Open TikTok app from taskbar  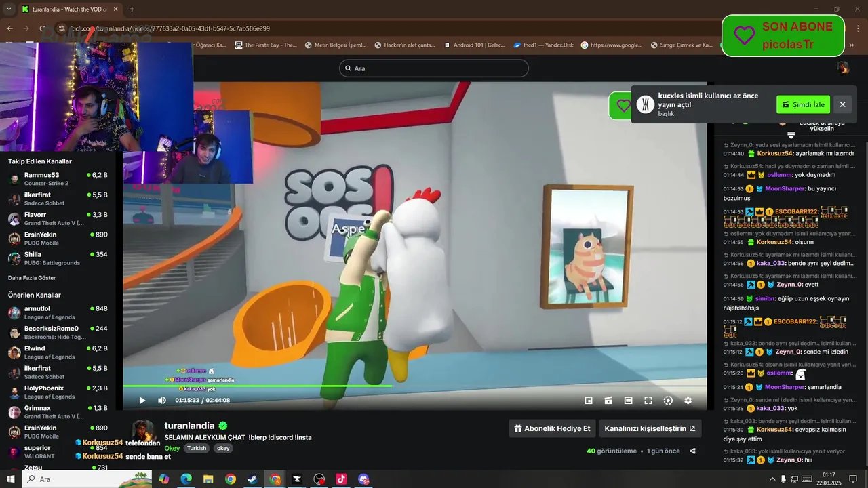[341, 479]
